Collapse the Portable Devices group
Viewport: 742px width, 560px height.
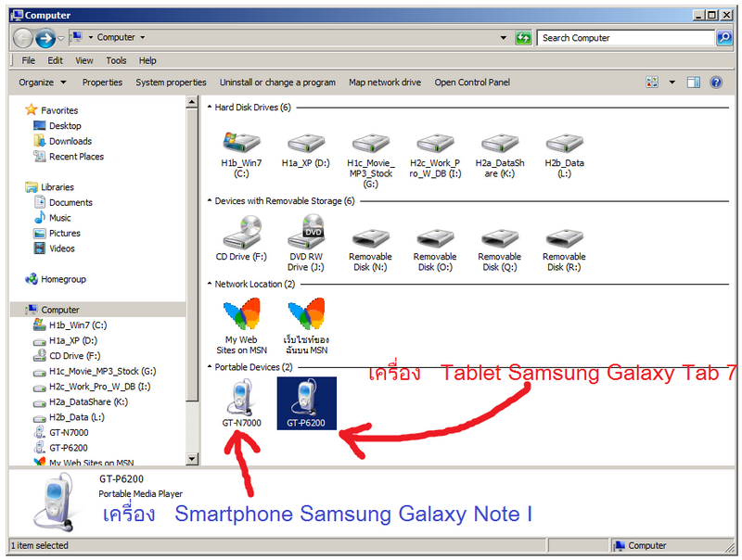(210, 367)
